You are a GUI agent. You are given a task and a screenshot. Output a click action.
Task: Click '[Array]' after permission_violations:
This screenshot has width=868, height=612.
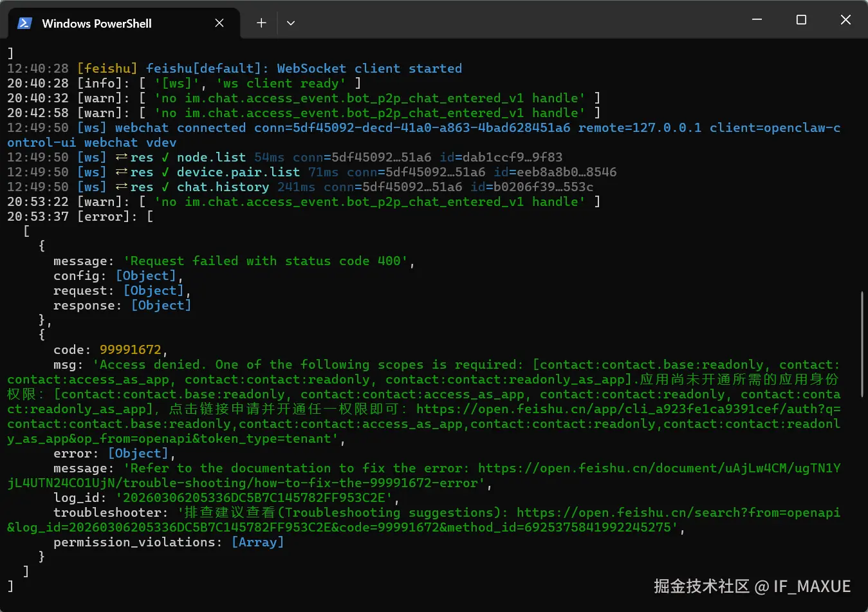[x=257, y=542]
